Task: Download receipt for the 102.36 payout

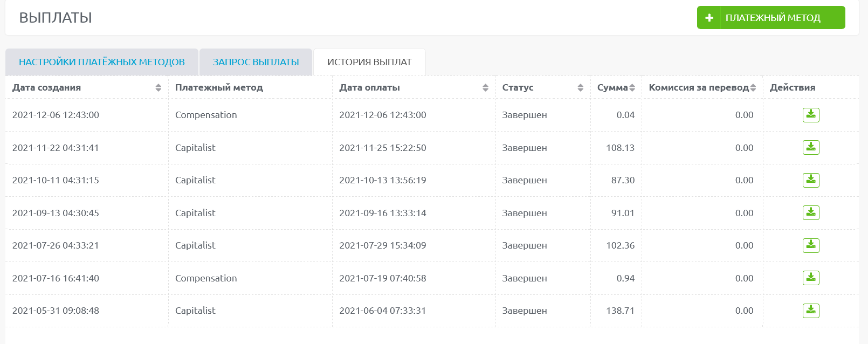Action: coord(811,245)
